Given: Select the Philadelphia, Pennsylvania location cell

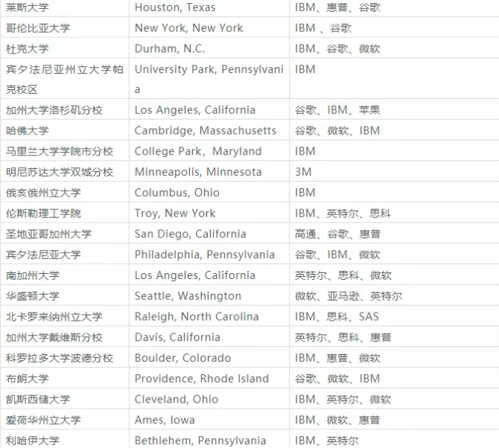Looking at the screenshot, I should point(205,255).
